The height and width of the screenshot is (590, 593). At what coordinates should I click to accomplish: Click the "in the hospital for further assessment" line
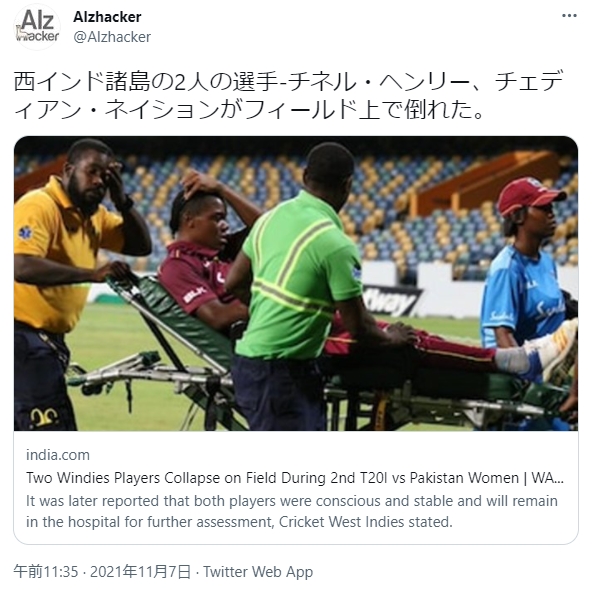coord(239,522)
